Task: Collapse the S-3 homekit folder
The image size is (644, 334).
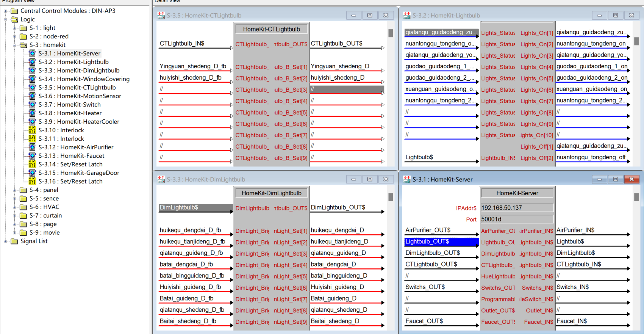Action: click(15, 45)
